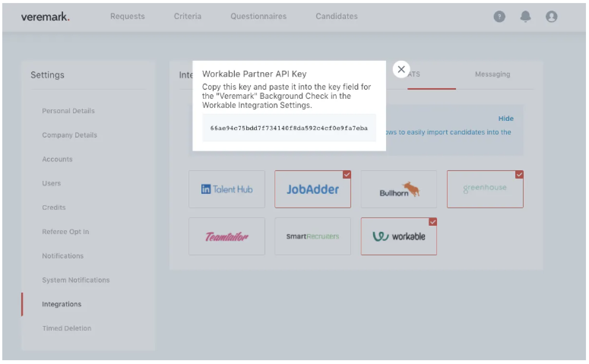Select the LinkedIn Talent Hub integration card

(227, 189)
